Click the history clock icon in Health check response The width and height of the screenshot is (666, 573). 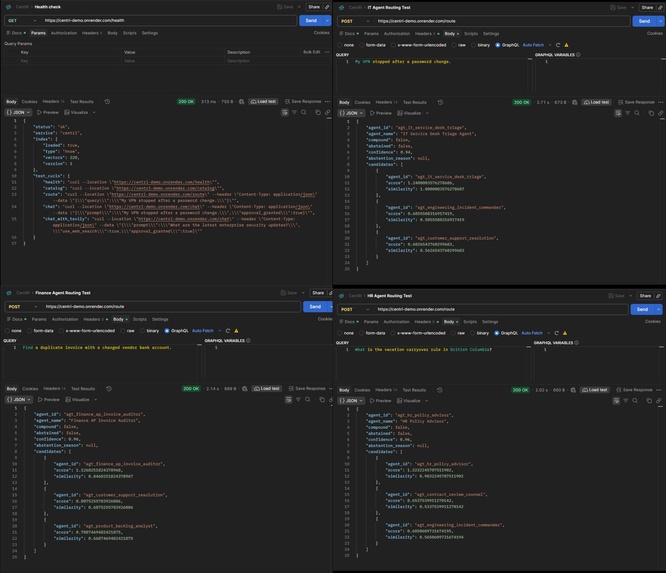click(x=107, y=102)
